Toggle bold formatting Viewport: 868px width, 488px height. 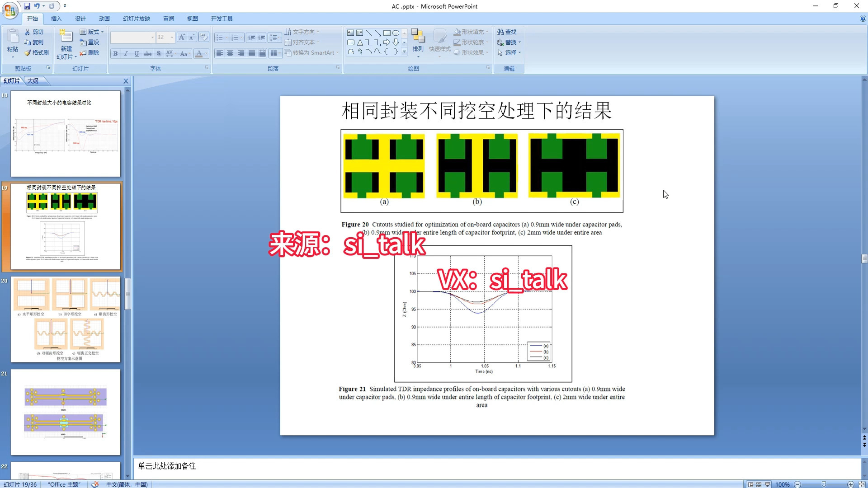116,54
